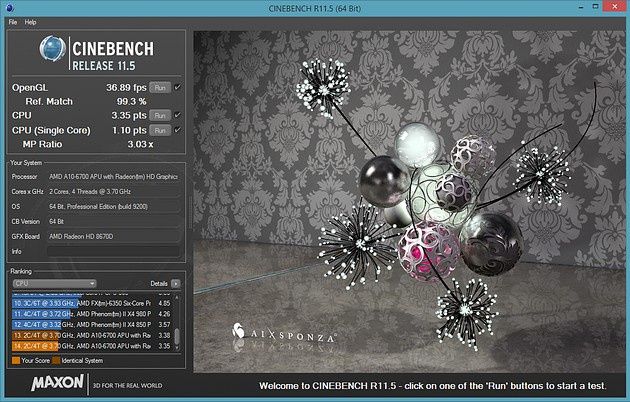Open the Help menu

point(31,22)
